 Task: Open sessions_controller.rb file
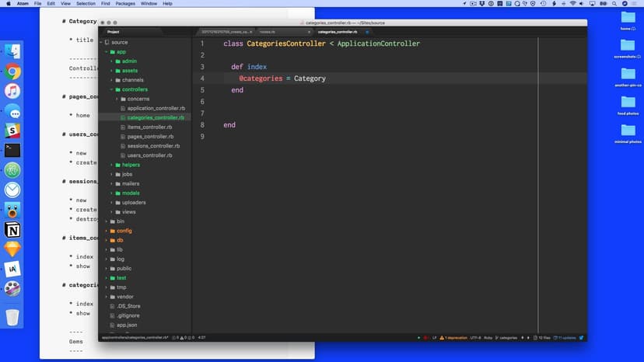153,146
